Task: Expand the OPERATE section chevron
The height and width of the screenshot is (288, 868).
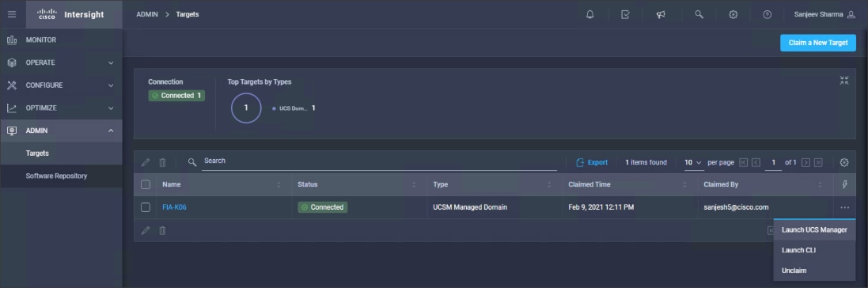Action: click(111, 63)
